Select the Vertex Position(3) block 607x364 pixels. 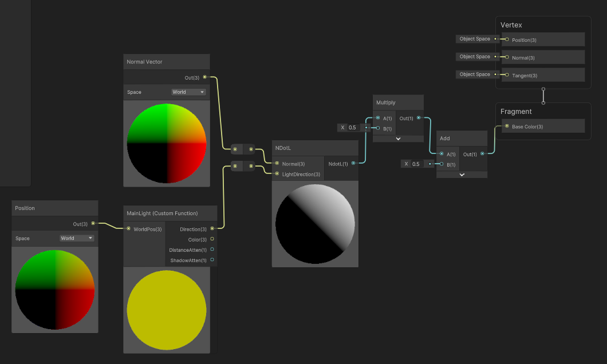coord(543,39)
